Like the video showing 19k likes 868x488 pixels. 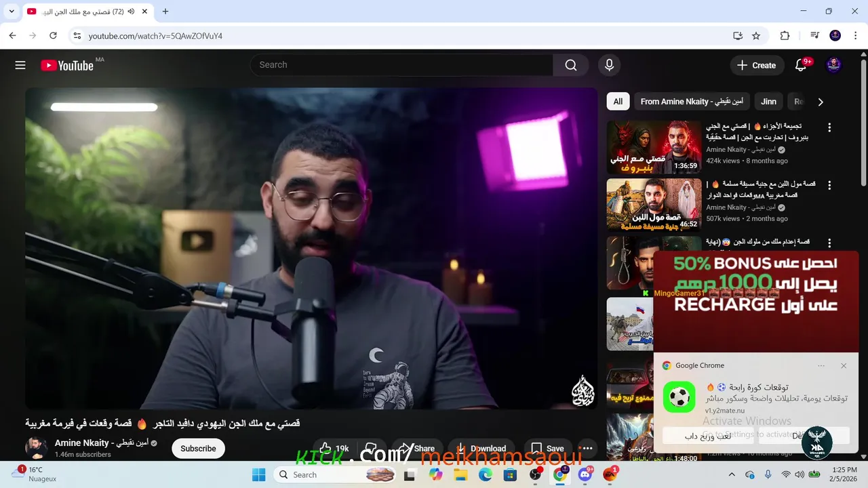click(x=334, y=449)
